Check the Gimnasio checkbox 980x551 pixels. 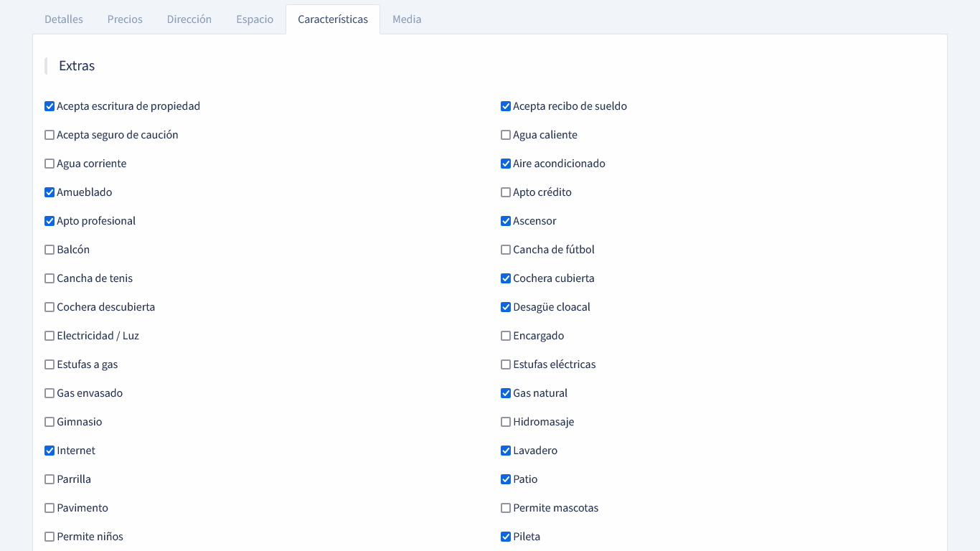(50, 422)
